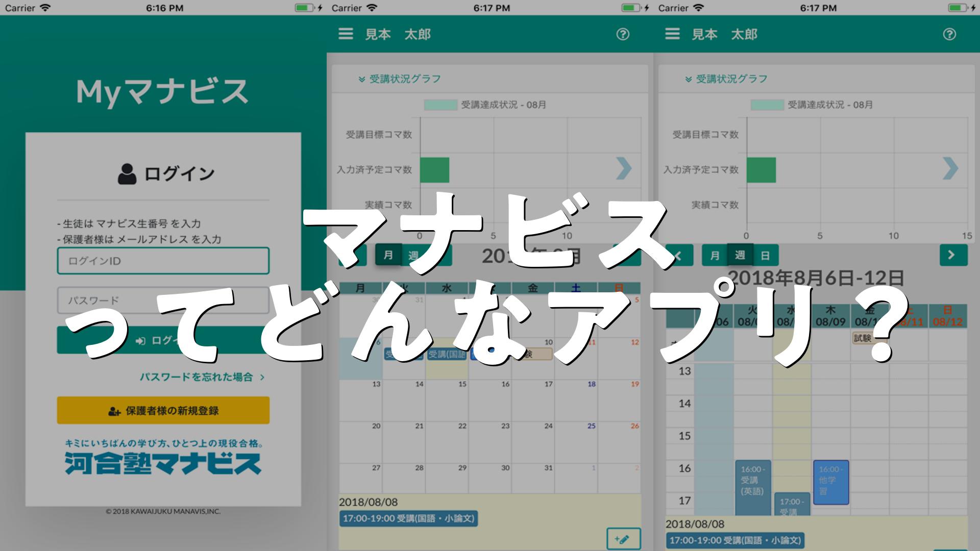
Task: Collapse 受講状況グラフ section in right screen
Action: coord(726,79)
